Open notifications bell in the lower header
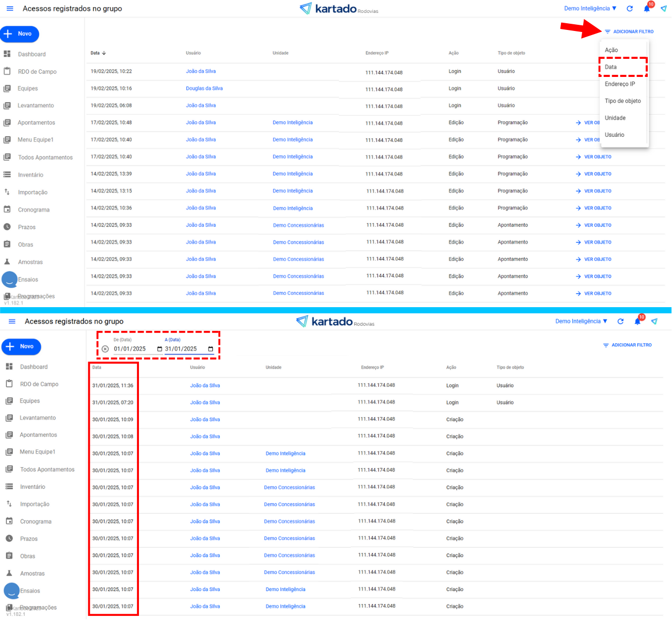Screen dimensions: 672x620 pos(637,322)
